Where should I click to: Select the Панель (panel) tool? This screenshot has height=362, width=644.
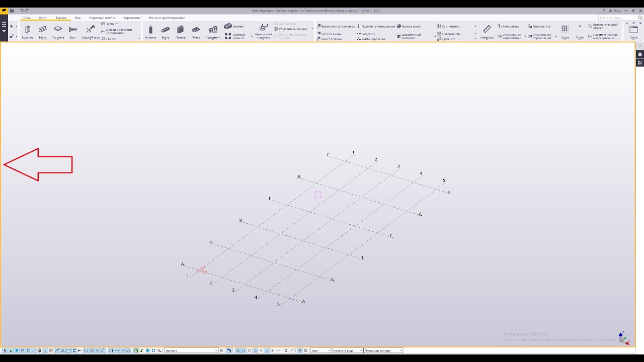coord(180,32)
